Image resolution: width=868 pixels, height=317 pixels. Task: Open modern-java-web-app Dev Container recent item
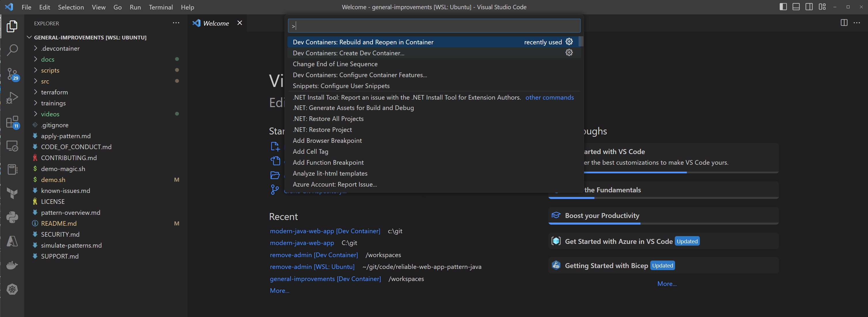(324, 231)
